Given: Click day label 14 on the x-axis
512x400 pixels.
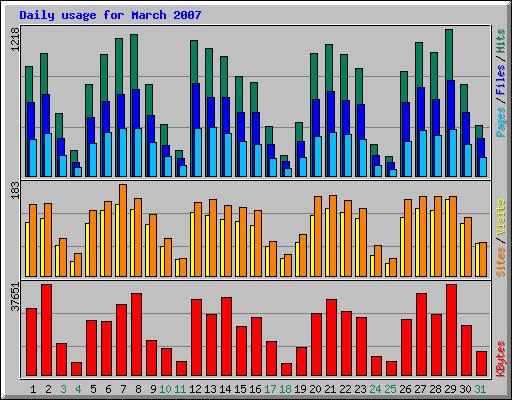Looking at the screenshot, I should (225, 389).
